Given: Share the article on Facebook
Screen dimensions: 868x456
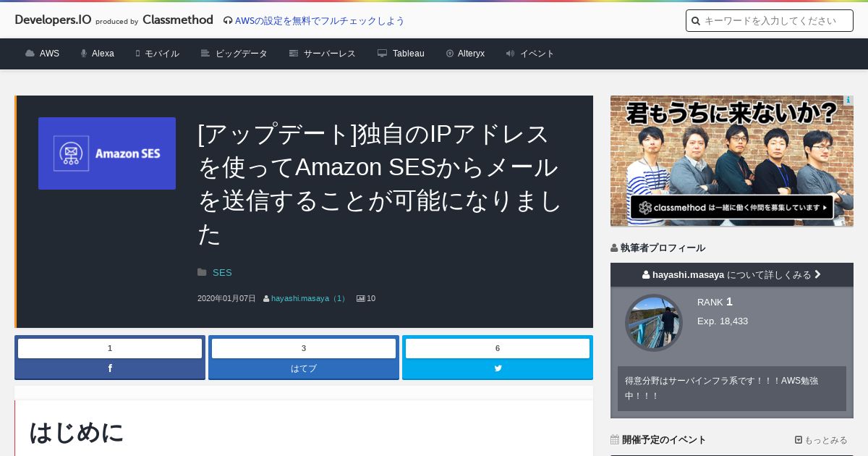Looking at the screenshot, I should click(110, 368).
